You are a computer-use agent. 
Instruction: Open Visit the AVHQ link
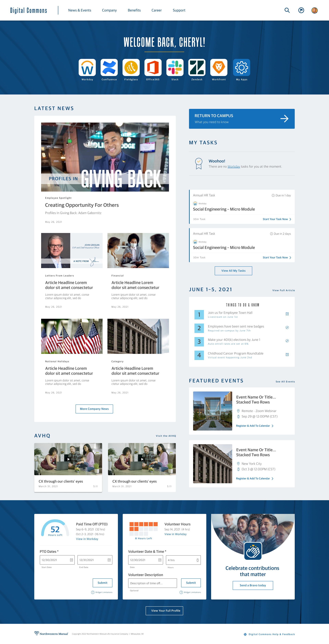(166, 436)
